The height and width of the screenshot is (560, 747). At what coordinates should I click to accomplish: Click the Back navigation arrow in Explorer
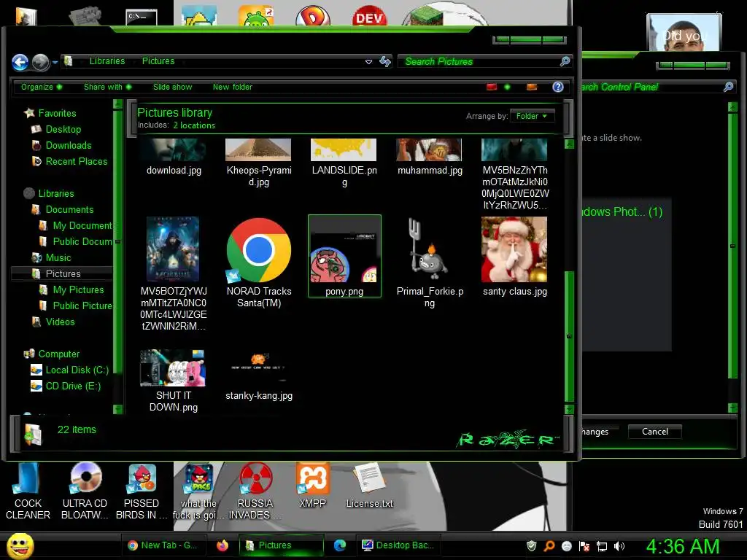(x=20, y=62)
